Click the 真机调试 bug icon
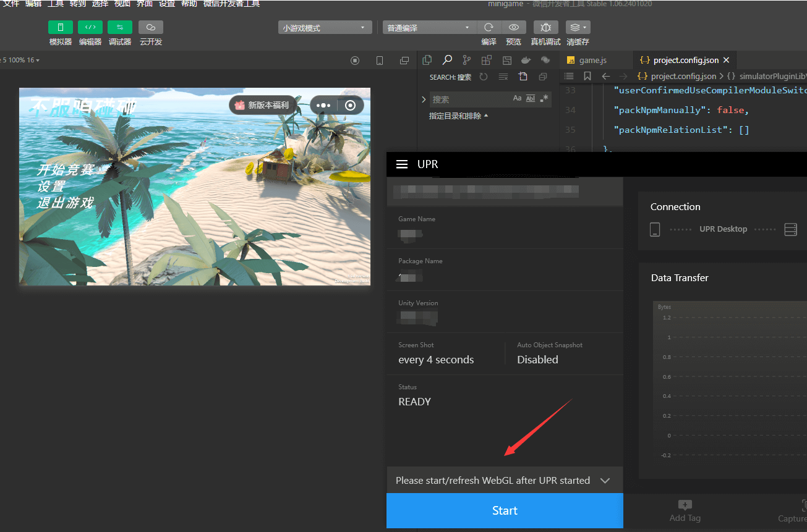807x532 pixels. (545, 27)
